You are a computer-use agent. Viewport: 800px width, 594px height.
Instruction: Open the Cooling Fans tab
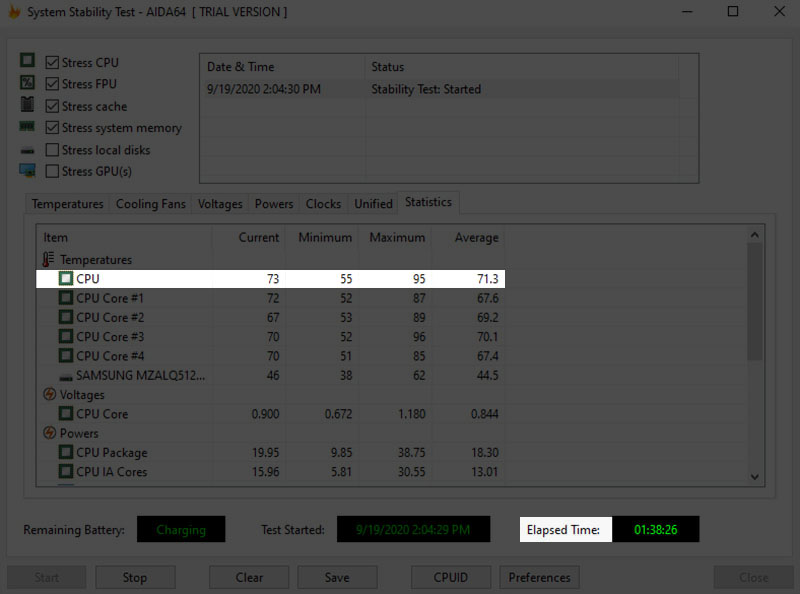pos(151,204)
